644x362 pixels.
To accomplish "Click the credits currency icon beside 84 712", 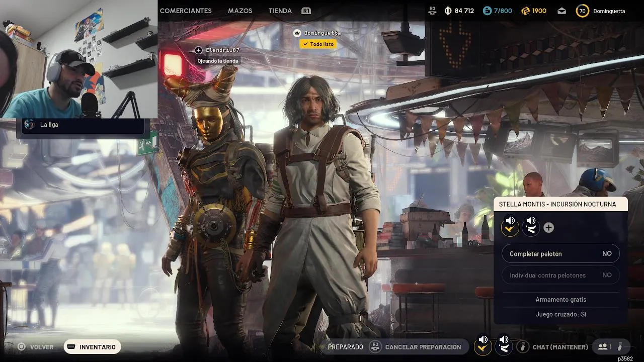I will [x=448, y=11].
